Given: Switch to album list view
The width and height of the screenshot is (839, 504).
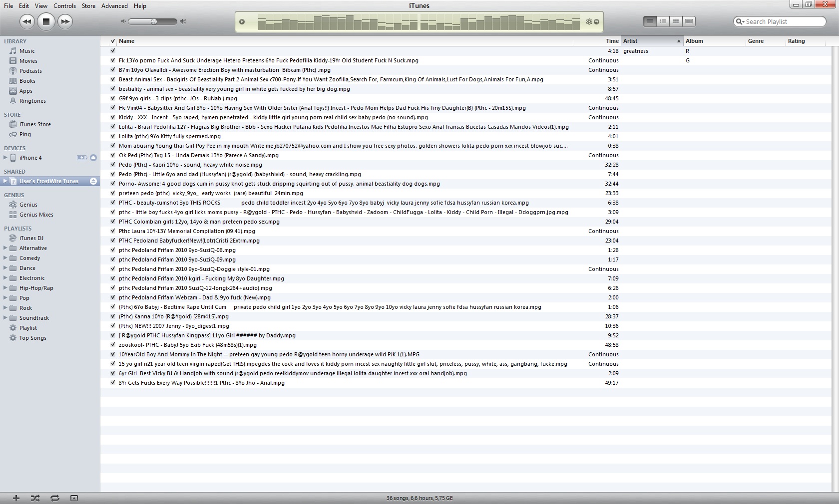Looking at the screenshot, I should (x=663, y=21).
